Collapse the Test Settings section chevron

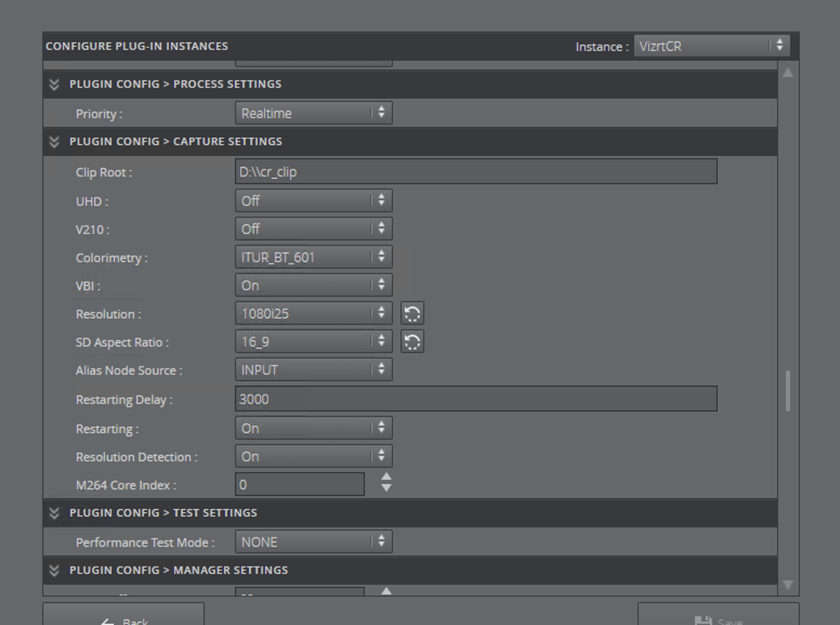click(x=54, y=513)
